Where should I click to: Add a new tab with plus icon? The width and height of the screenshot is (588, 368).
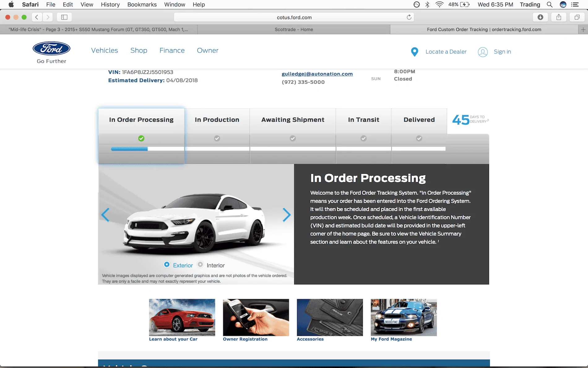point(583,29)
